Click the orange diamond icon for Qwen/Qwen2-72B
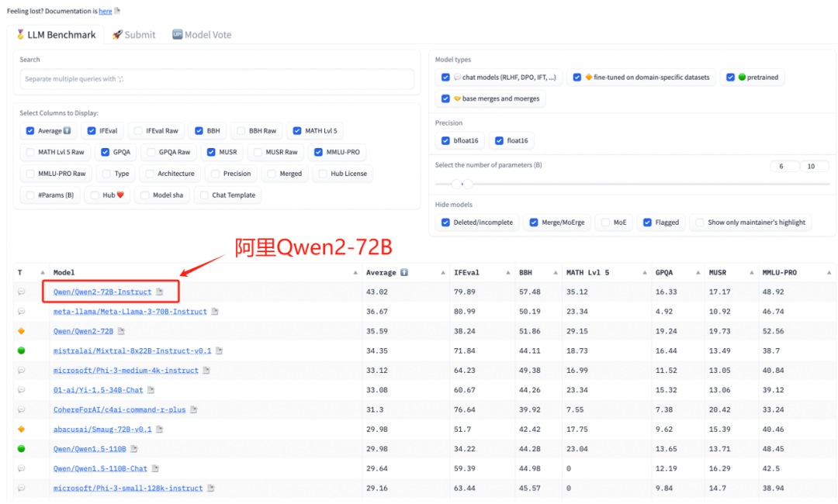This screenshot has width=838, height=504. [22, 331]
